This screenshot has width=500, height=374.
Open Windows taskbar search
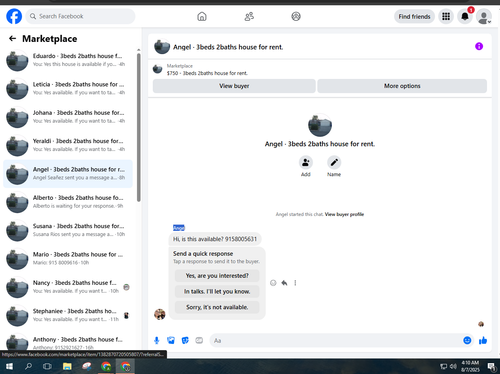coord(28,367)
